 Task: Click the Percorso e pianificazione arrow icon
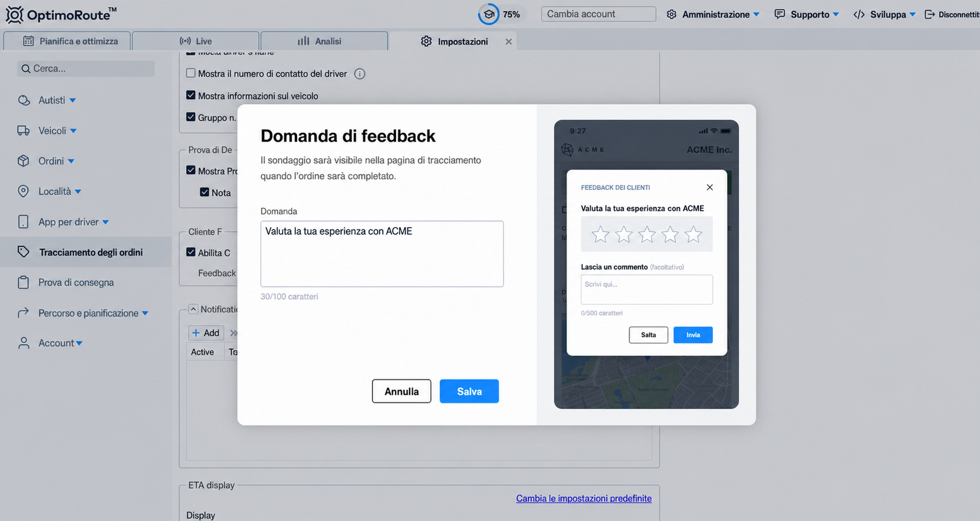point(23,313)
